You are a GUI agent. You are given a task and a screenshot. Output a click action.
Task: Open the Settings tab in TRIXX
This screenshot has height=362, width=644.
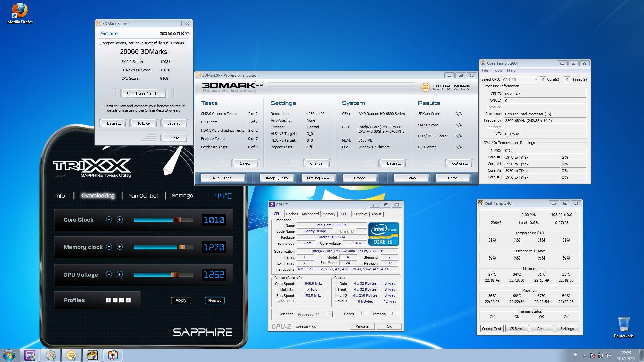[x=182, y=195]
